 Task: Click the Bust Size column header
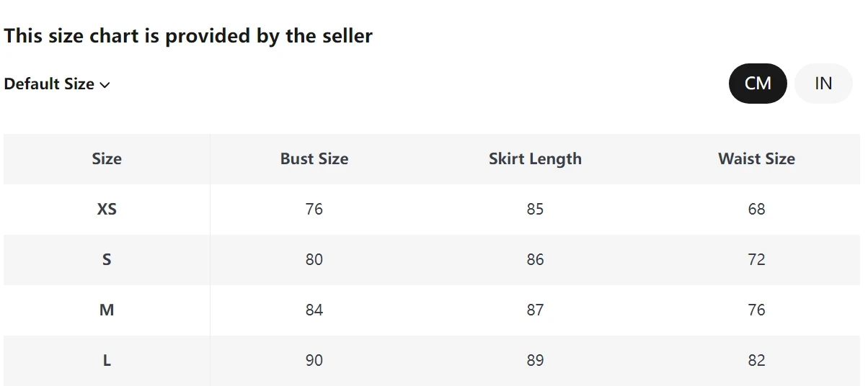tap(314, 159)
